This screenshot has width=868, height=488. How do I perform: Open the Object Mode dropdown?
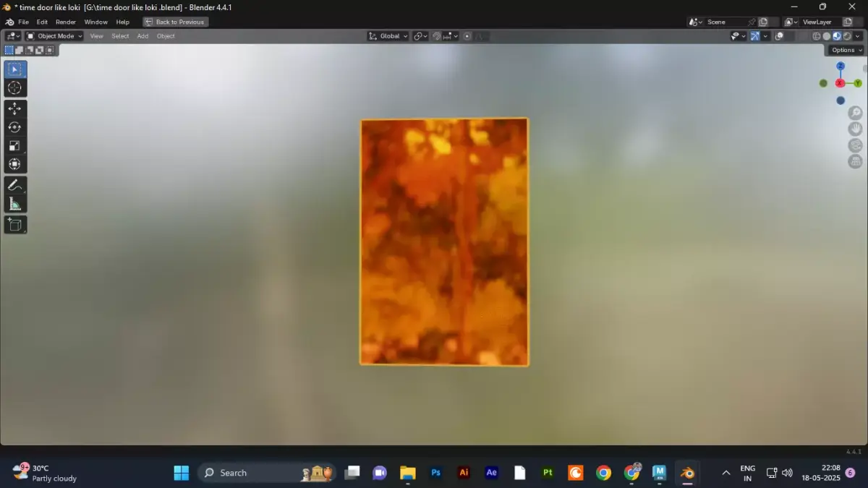tap(55, 35)
